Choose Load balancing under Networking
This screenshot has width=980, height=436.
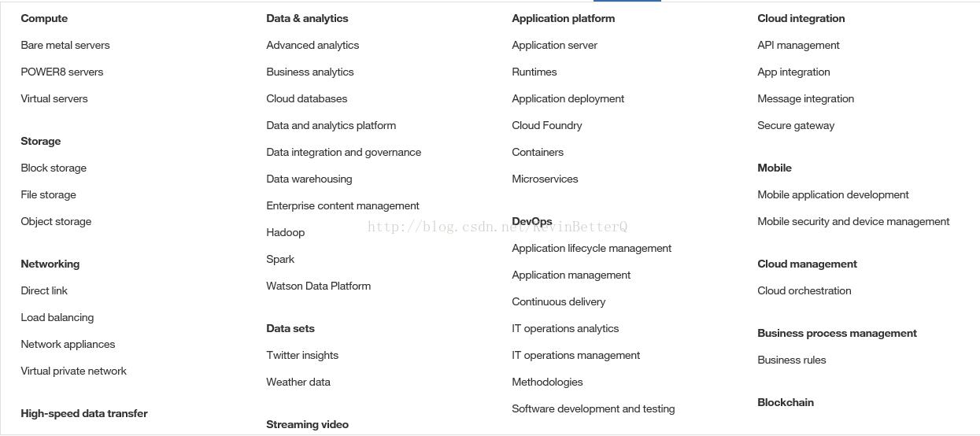pyautogui.click(x=57, y=317)
